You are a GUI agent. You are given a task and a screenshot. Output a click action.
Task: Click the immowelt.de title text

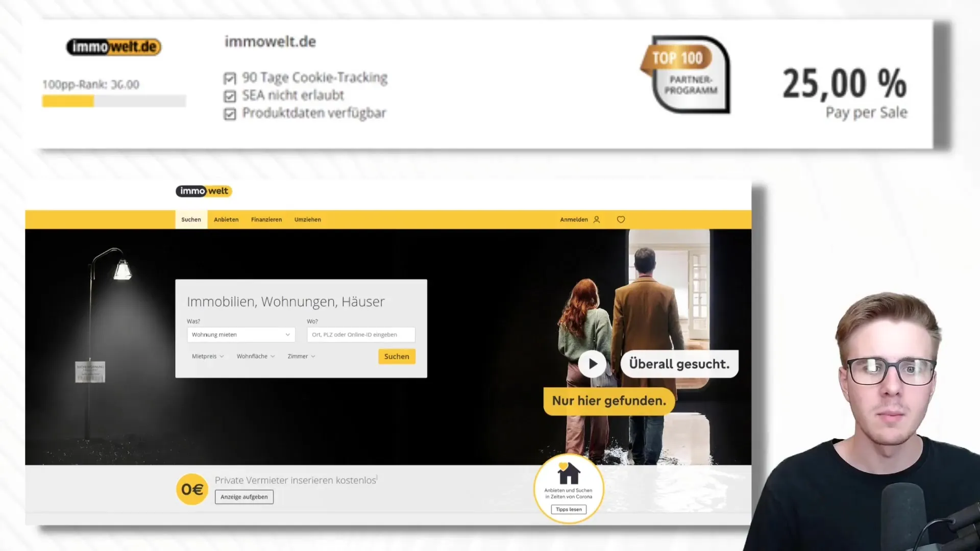point(271,42)
